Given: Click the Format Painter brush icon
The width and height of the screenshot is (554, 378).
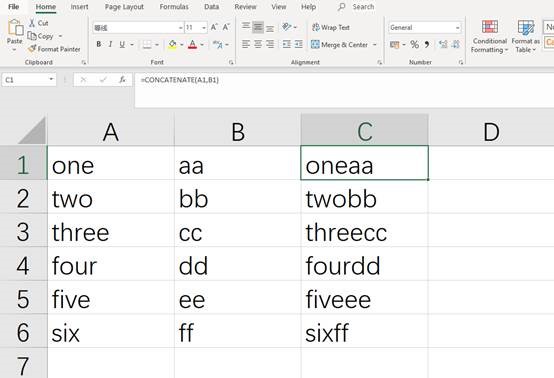Looking at the screenshot, I should click(x=32, y=49).
